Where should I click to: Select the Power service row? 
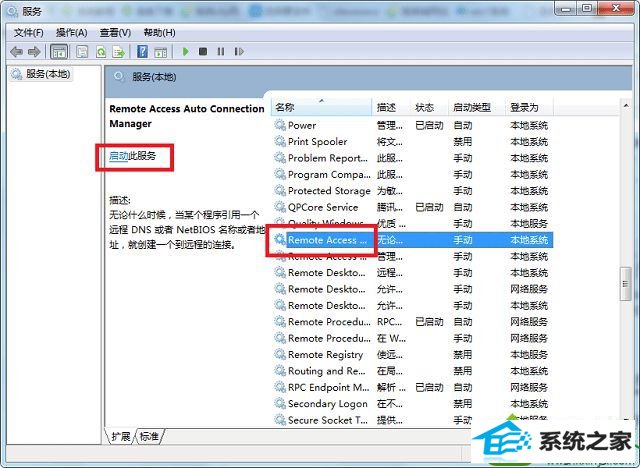[x=412, y=125]
